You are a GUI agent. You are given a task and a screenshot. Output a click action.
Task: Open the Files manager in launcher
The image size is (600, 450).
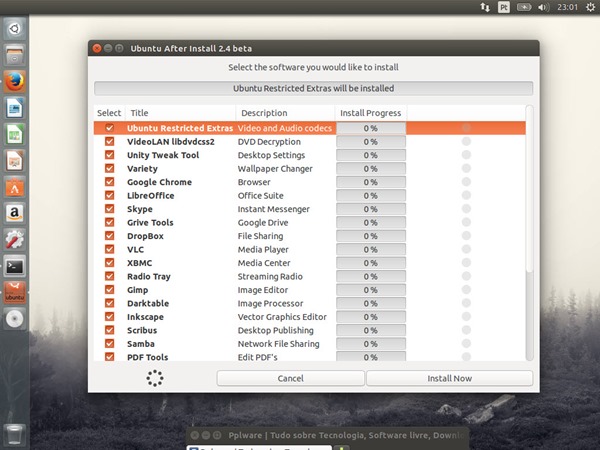15,55
